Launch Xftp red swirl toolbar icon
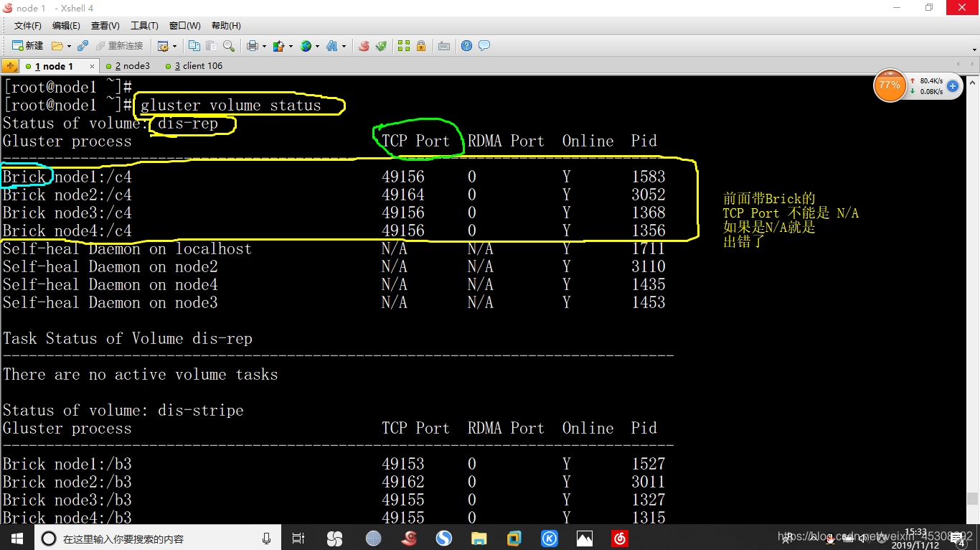The image size is (980, 550). [364, 46]
